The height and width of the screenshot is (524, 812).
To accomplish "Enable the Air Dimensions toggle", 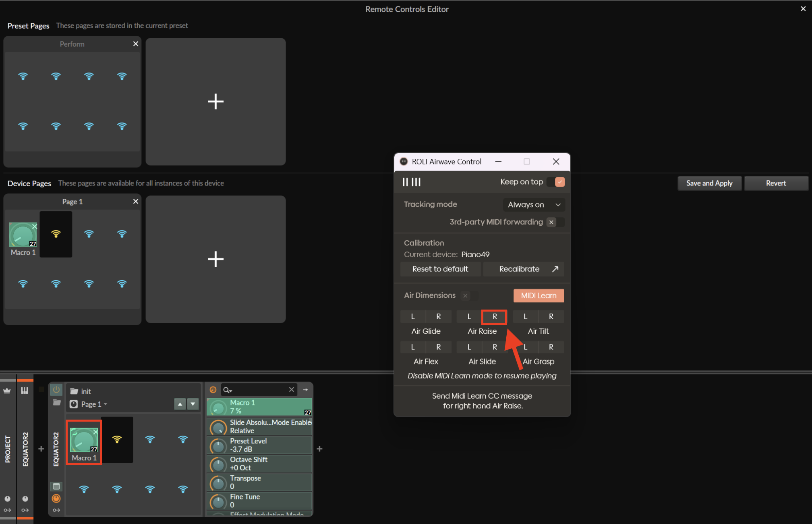I will tap(470, 295).
